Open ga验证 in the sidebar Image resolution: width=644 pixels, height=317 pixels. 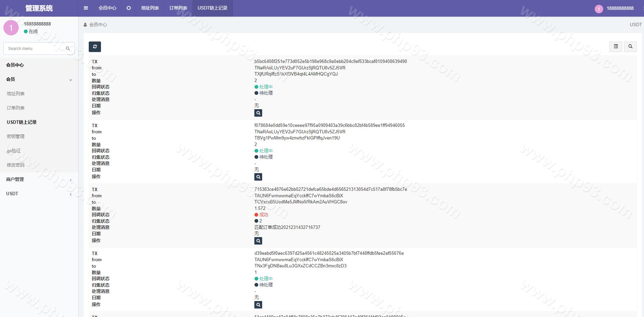(x=14, y=151)
